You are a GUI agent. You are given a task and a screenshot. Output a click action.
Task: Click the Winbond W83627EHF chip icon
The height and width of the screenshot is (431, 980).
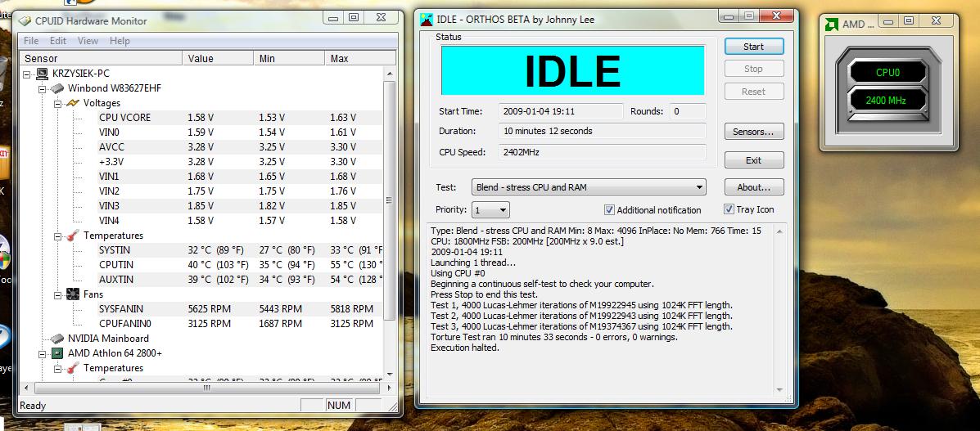click(x=57, y=88)
